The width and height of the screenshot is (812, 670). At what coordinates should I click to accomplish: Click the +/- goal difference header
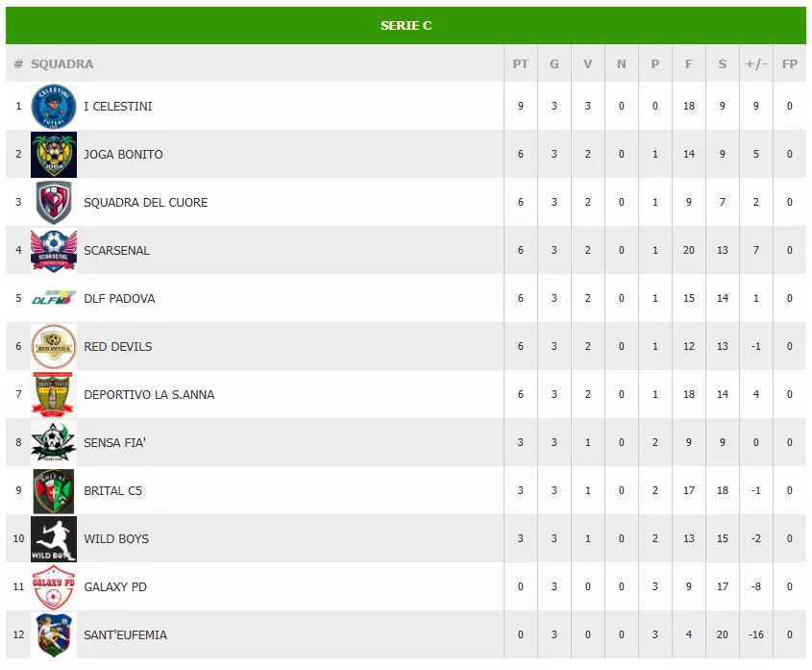[756, 64]
